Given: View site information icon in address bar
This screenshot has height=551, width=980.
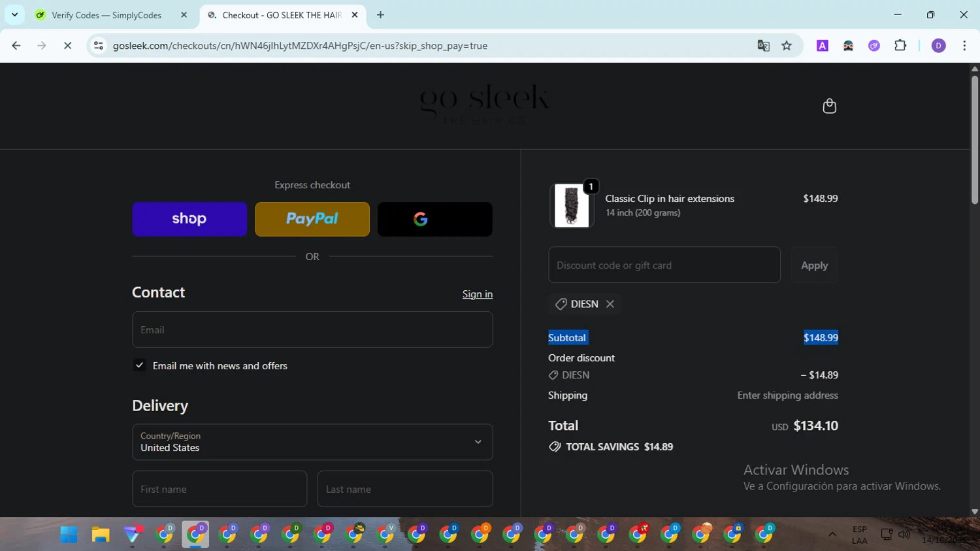Looking at the screenshot, I should click(x=99, y=46).
